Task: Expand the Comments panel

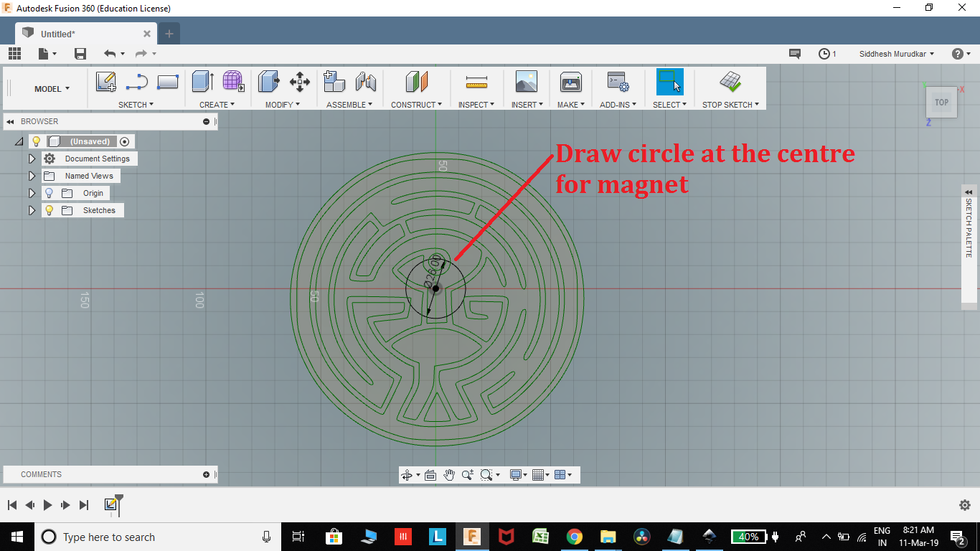Action: coord(207,474)
